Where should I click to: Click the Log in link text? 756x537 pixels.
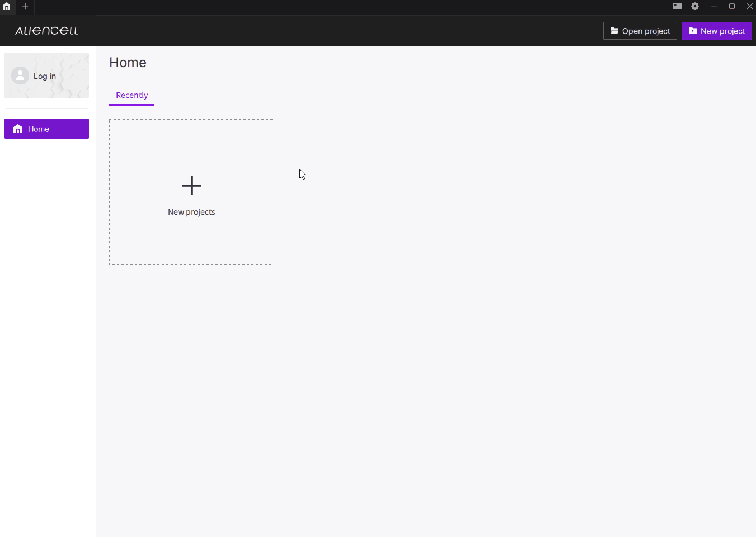click(x=45, y=76)
